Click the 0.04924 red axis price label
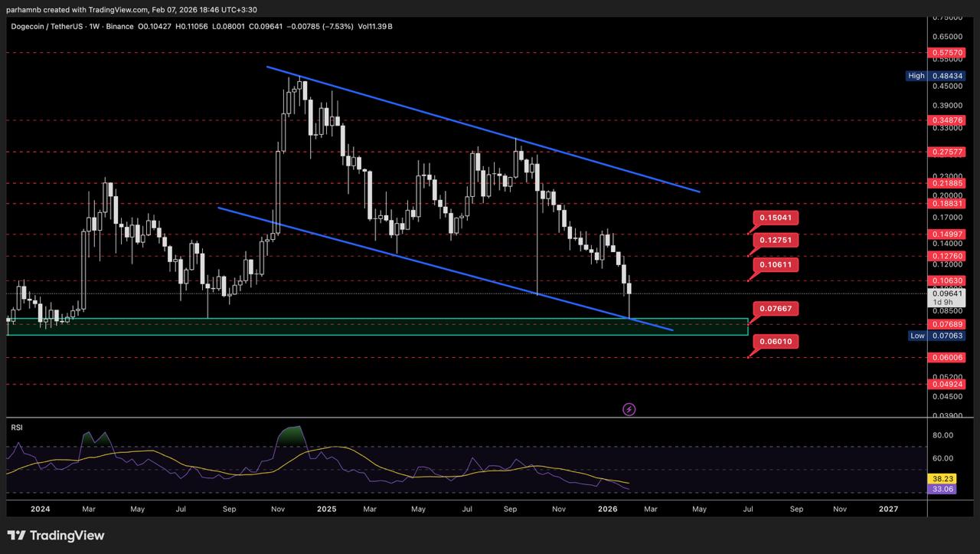This screenshot has height=554, width=980. pos(946,384)
